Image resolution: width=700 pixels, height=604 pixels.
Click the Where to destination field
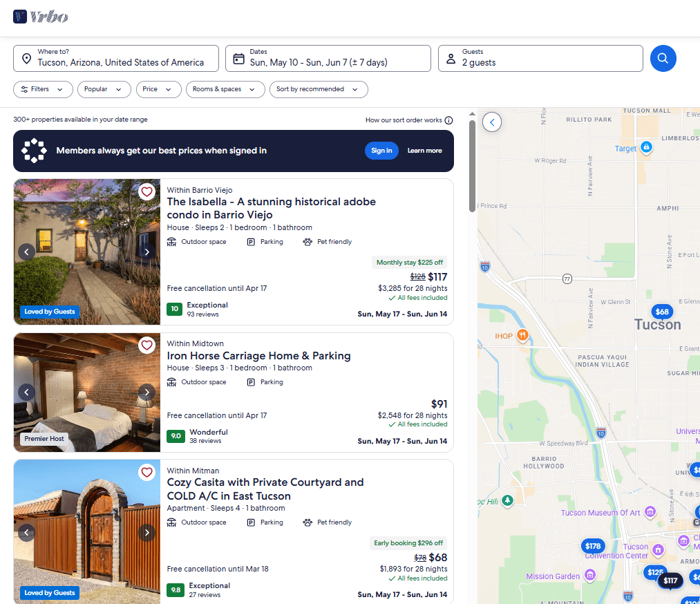pos(116,58)
